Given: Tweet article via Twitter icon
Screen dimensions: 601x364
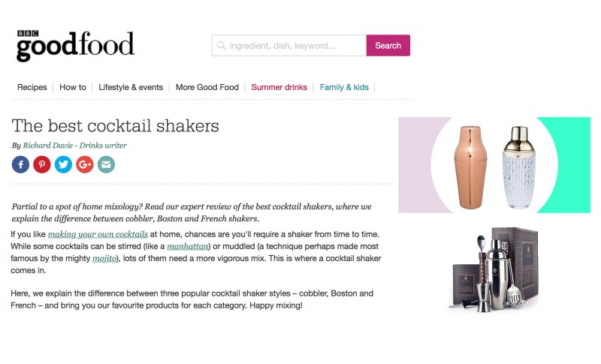Looking at the screenshot, I should point(63,164).
